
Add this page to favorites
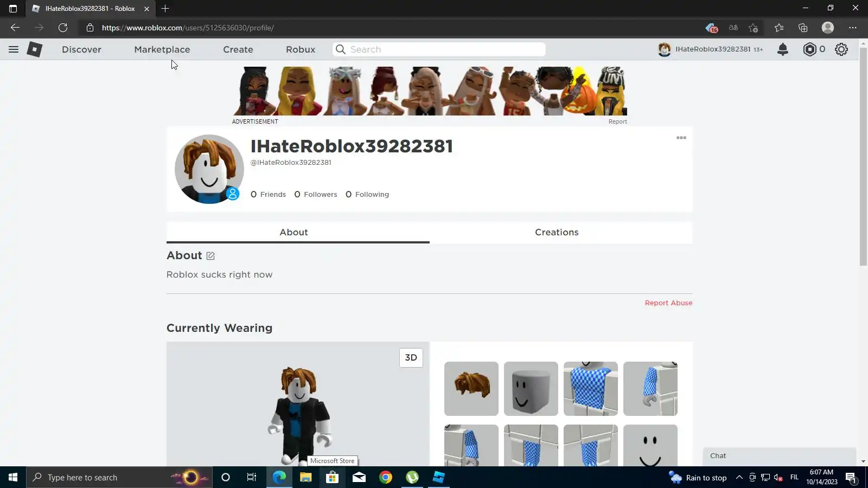(x=753, y=28)
